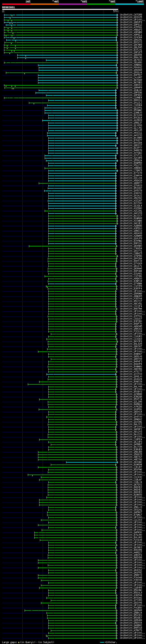Click the purple ~60% identity legend bar
Screen dimensions: 146x644
pyautogui.click(x=73, y=4)
